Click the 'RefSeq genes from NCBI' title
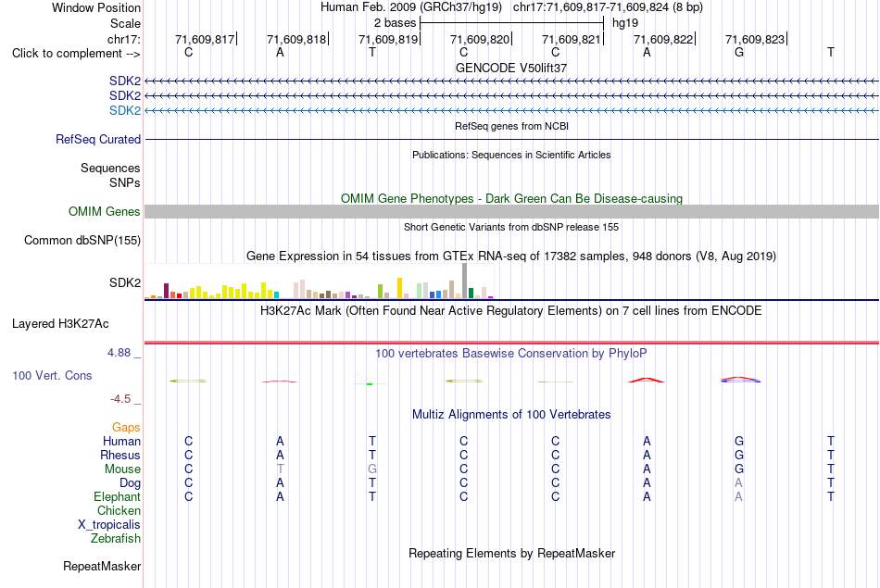The height and width of the screenshot is (588, 880). tap(511, 126)
